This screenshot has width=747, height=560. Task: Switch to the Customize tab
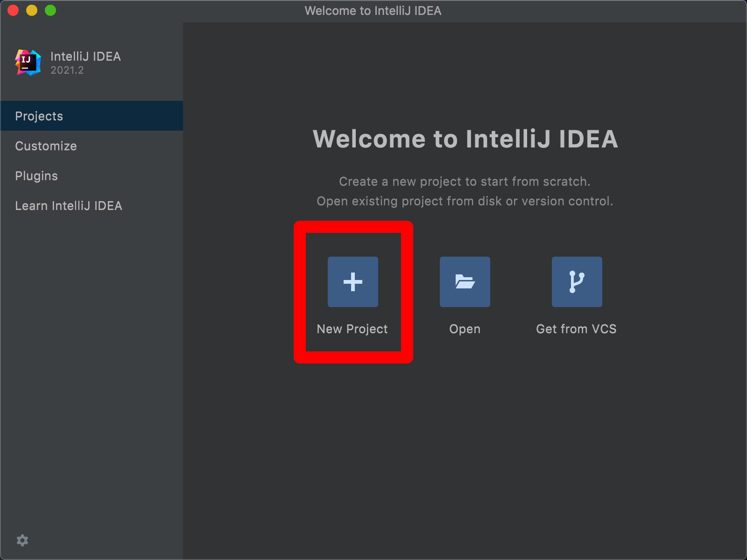point(92,146)
